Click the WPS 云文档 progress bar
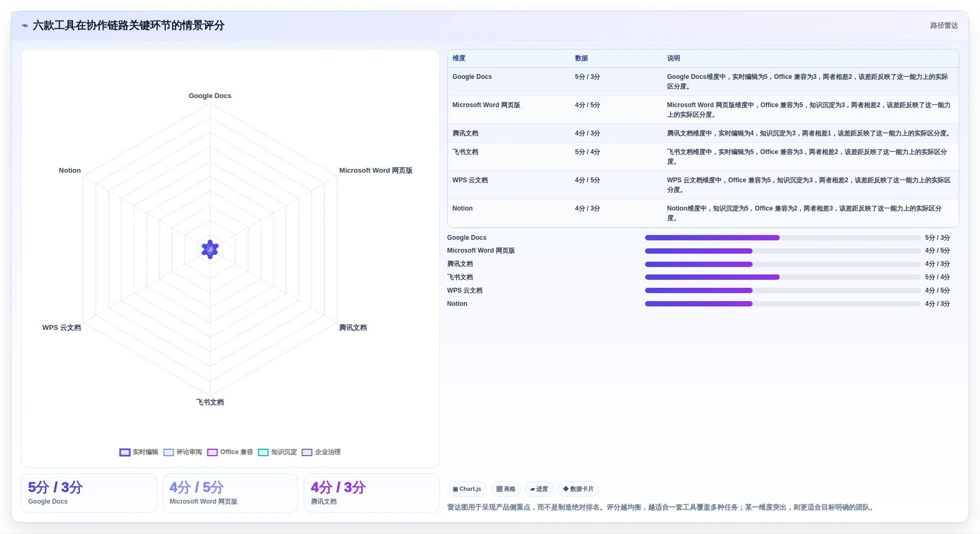Screen dimensions: 980x534 tap(782, 290)
